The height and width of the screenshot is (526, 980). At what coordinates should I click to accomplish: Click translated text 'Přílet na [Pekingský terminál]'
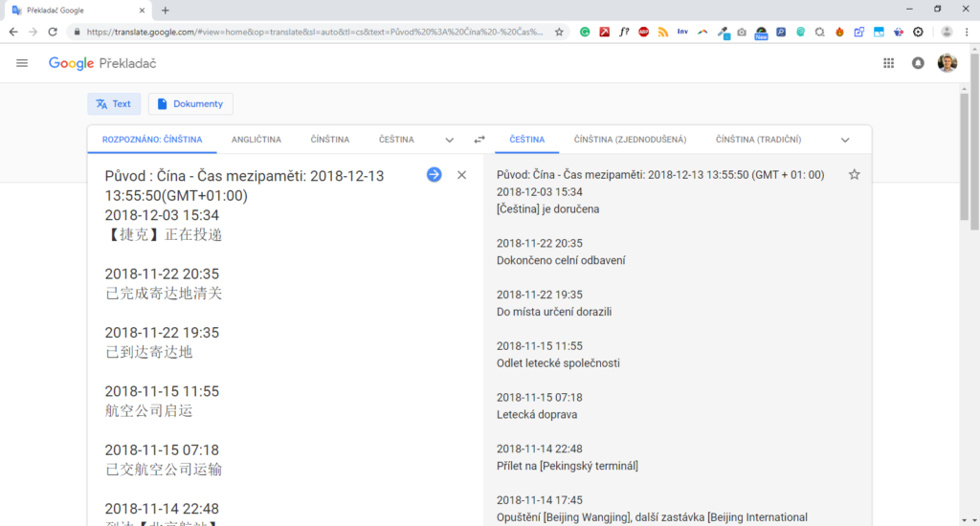pyautogui.click(x=568, y=466)
